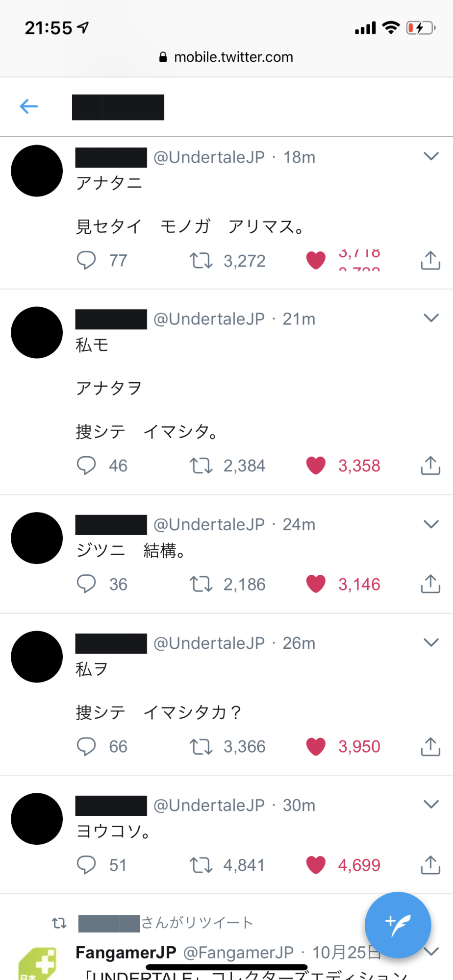Open the FangamerJP avatar thumbnail
The width and height of the screenshot is (453, 980).
click(37, 965)
